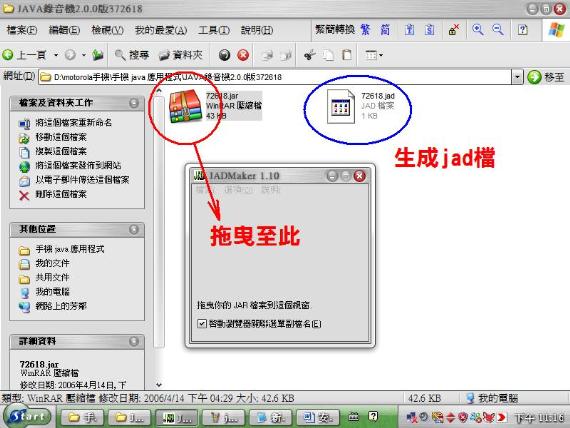Click the dark globe toolbar icon
570x428 pixels.
pyautogui.click(x=225, y=55)
